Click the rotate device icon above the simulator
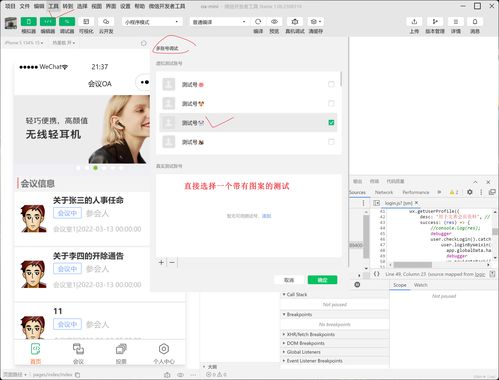 click(x=144, y=43)
